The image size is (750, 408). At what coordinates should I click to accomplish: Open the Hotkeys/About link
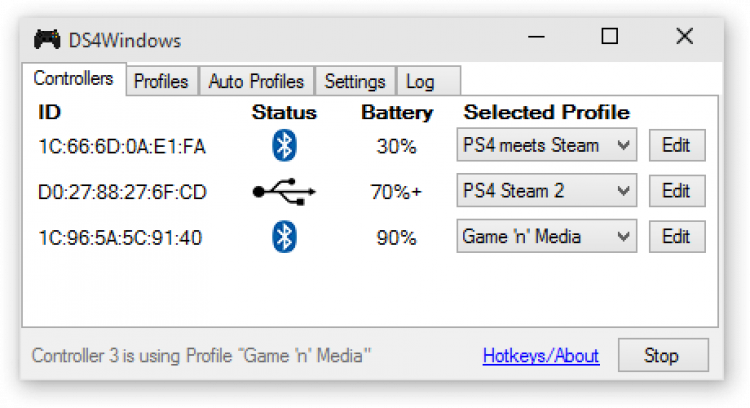coord(540,356)
